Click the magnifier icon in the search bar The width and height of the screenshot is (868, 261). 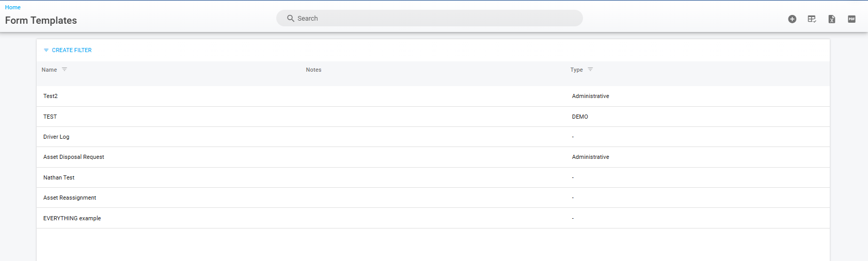pos(291,19)
